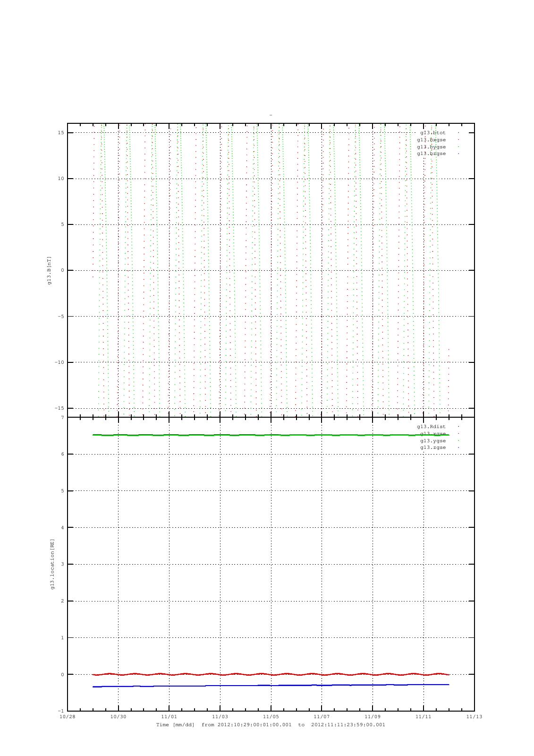Click the 11/05 date tick label
The height and width of the screenshot is (756, 534).
coord(271,717)
